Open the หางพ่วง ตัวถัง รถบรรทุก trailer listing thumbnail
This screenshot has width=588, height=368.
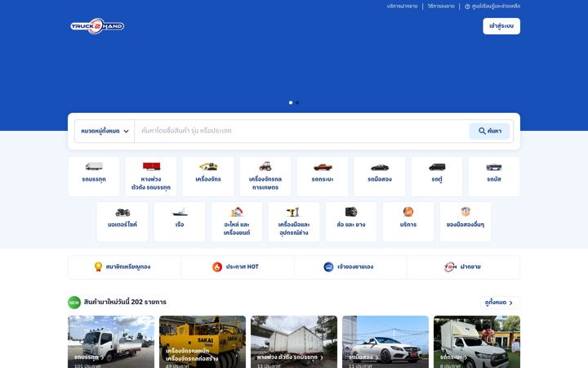point(294,342)
